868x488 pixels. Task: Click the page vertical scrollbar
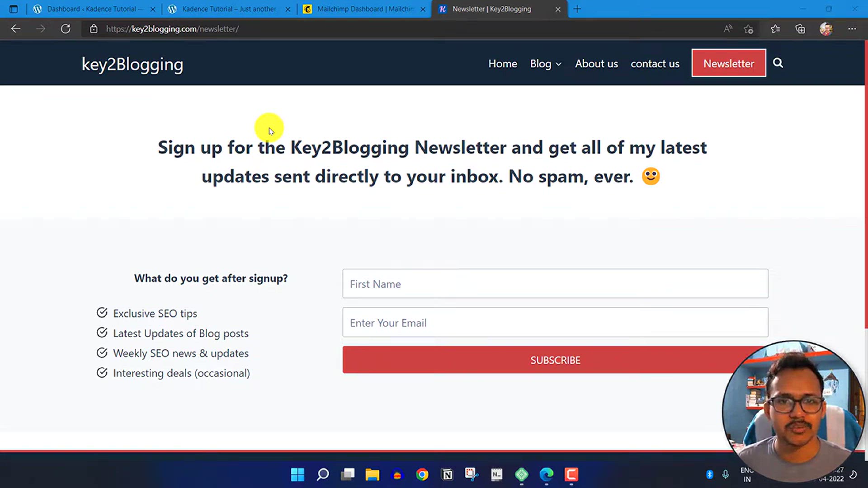tap(866, 184)
